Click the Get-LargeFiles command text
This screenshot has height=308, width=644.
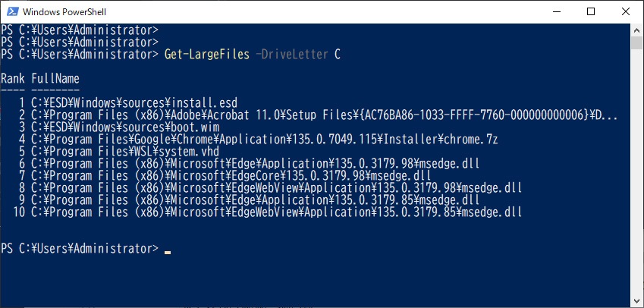coord(206,54)
